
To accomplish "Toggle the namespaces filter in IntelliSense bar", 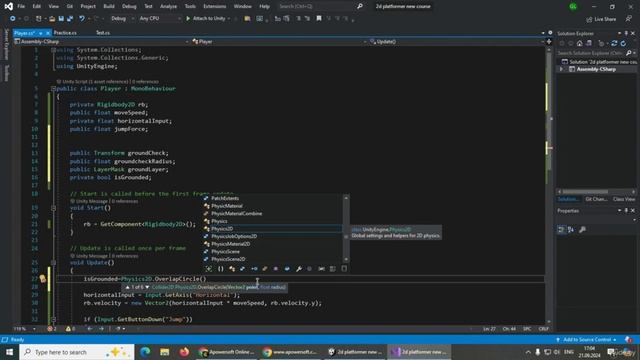I will 220,269.
